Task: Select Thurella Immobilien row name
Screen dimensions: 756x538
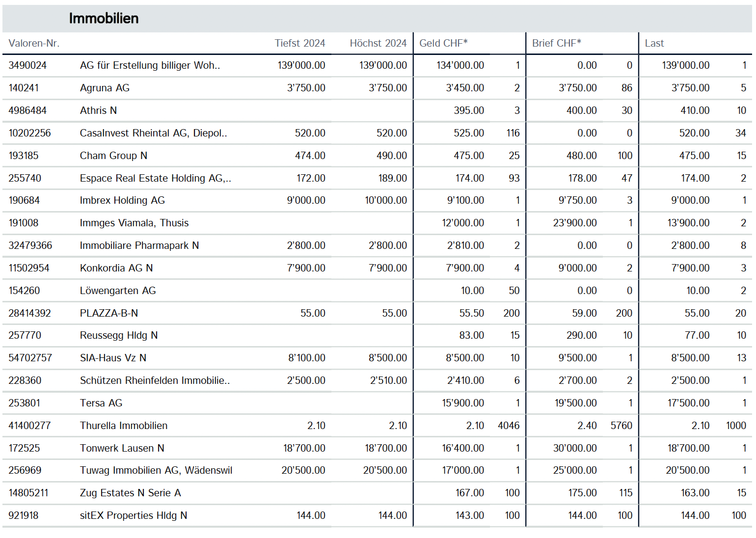Action: point(124,426)
